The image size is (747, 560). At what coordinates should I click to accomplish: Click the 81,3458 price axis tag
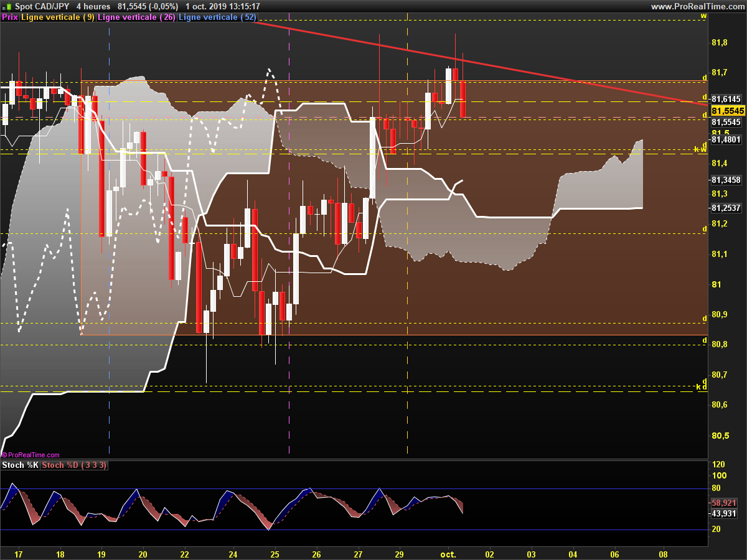(x=726, y=180)
